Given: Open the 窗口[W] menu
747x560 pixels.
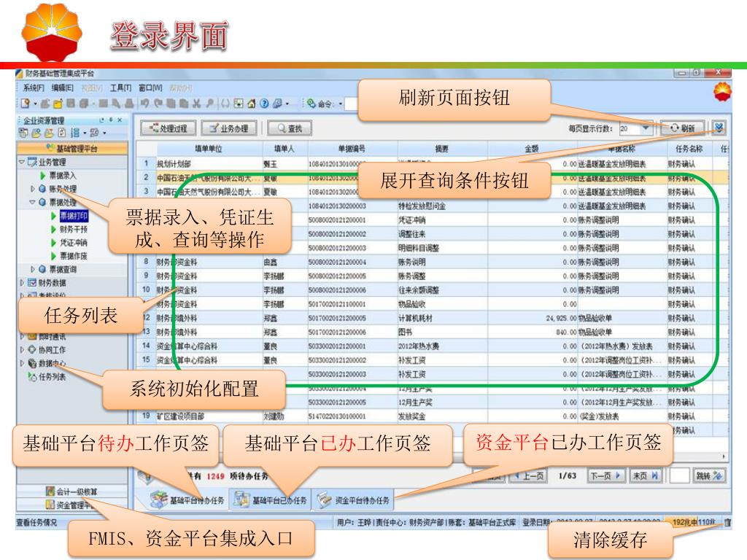Looking at the screenshot, I should 150,88.
